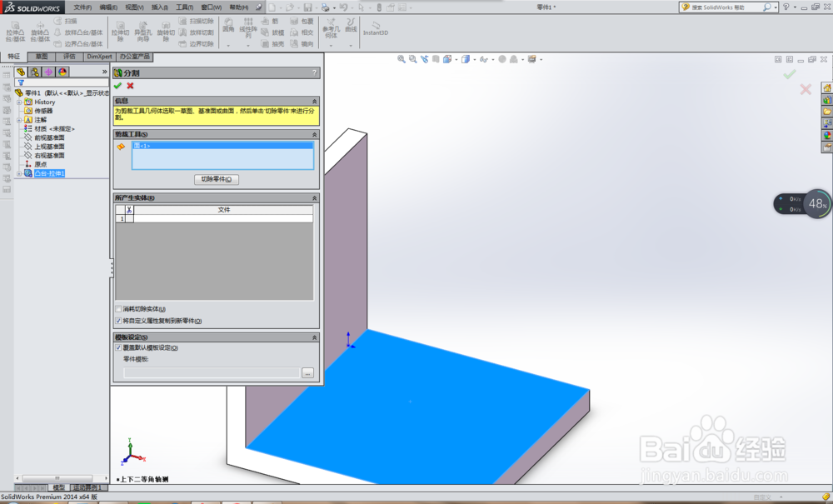Screen dimensions: 833x504
Task: Select the 前视基准面 tree item
Action: (49, 137)
